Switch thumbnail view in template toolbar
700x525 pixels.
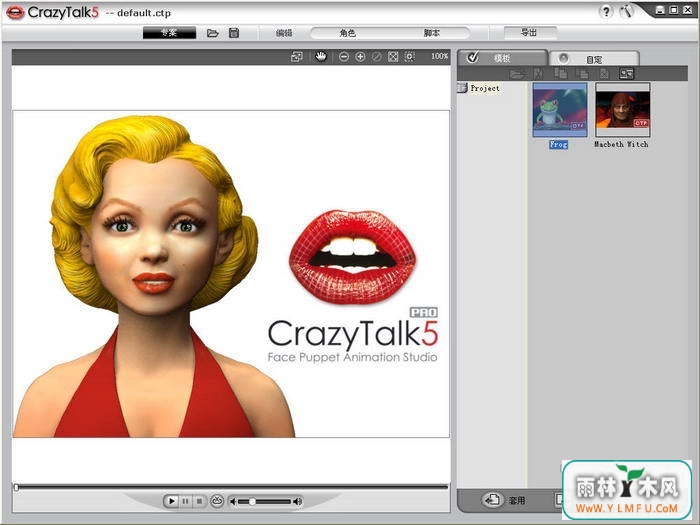click(x=626, y=74)
